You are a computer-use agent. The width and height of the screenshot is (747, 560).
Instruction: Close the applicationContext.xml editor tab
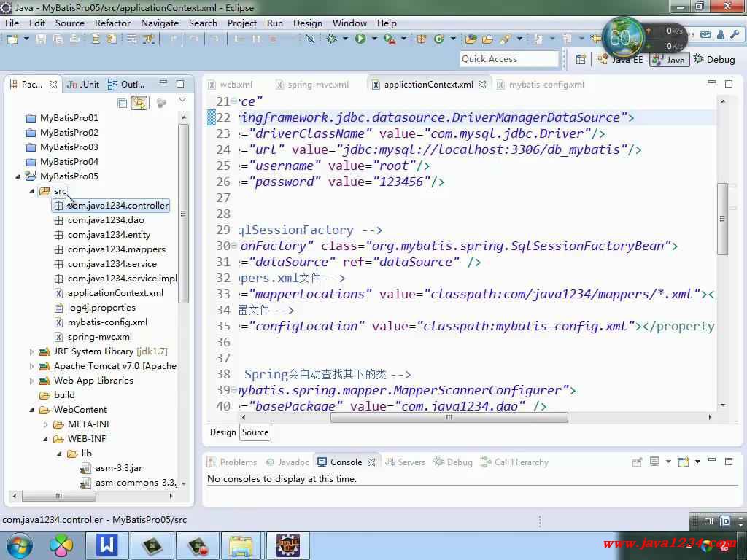coord(482,85)
